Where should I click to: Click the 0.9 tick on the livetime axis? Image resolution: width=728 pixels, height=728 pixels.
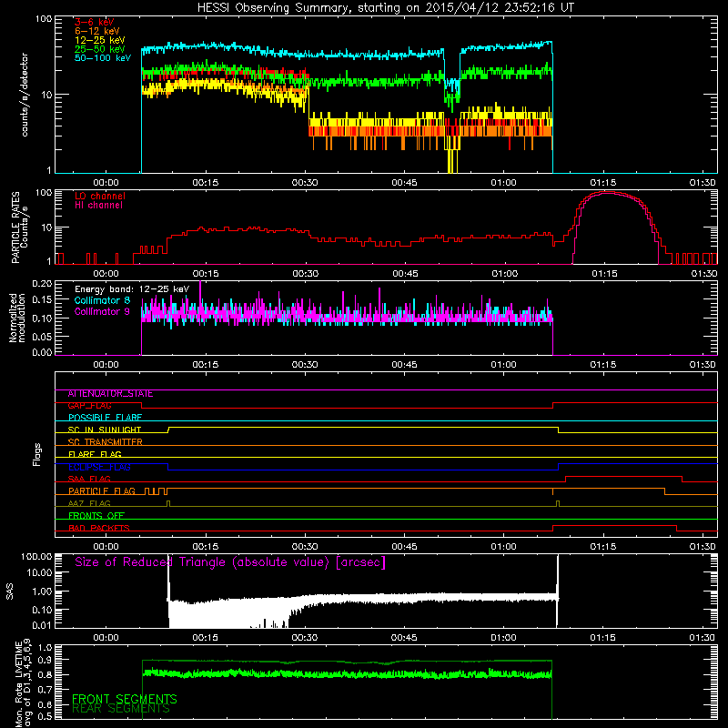45,660
